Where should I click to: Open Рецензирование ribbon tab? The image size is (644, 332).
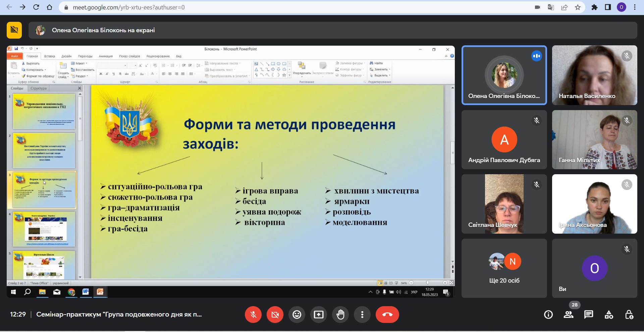tap(158, 56)
